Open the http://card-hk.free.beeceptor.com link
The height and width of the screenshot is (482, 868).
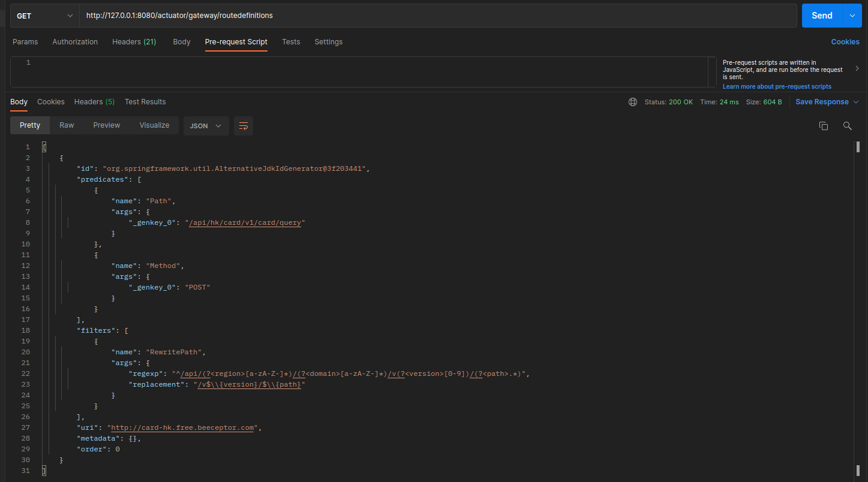pyautogui.click(x=182, y=427)
